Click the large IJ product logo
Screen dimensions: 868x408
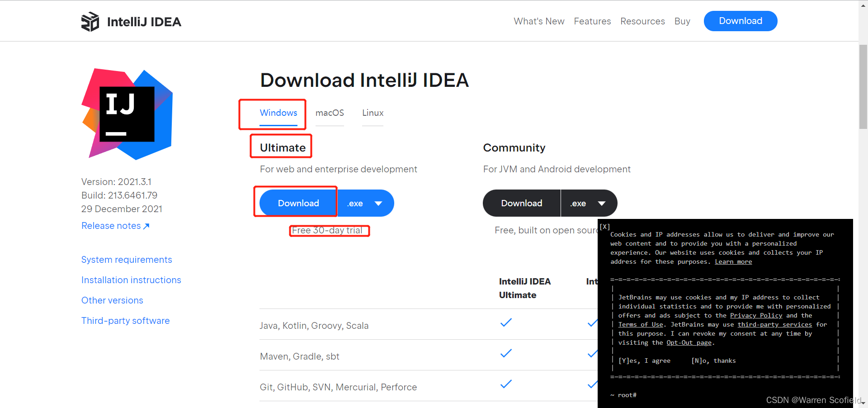pyautogui.click(x=127, y=114)
